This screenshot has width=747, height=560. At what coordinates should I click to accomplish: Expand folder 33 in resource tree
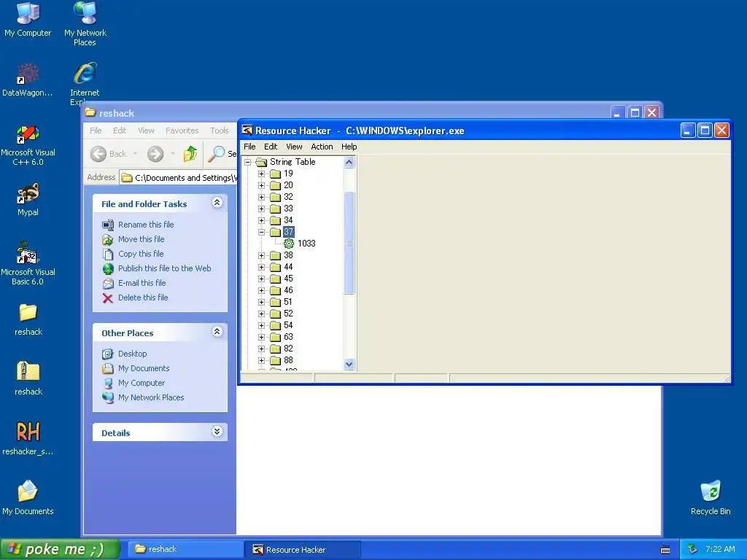[x=262, y=209]
